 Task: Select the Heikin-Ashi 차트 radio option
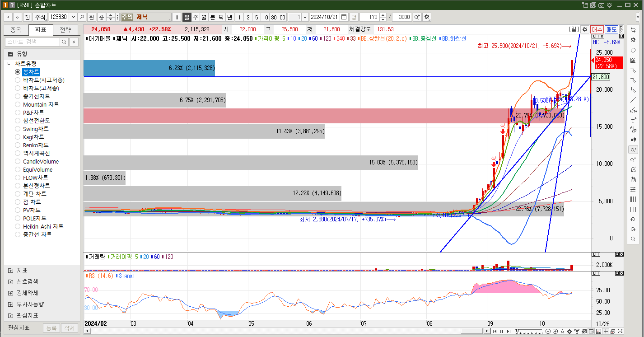coord(18,226)
